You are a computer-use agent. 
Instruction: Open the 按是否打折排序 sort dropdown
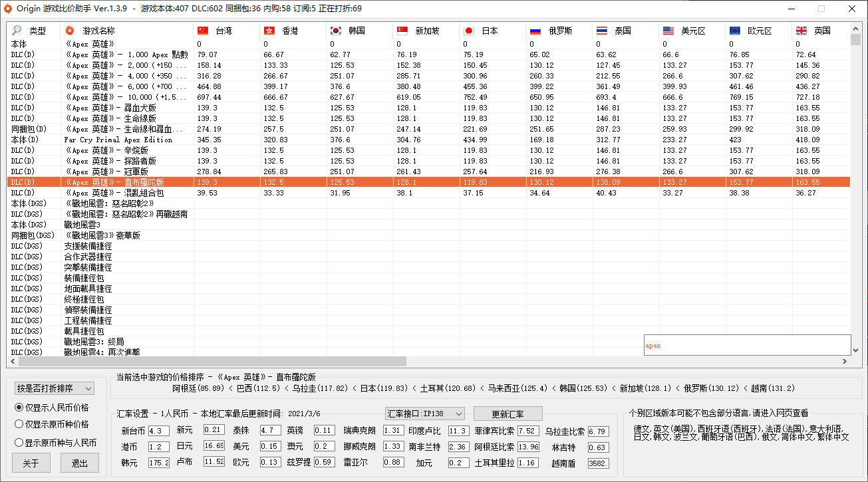[55, 388]
